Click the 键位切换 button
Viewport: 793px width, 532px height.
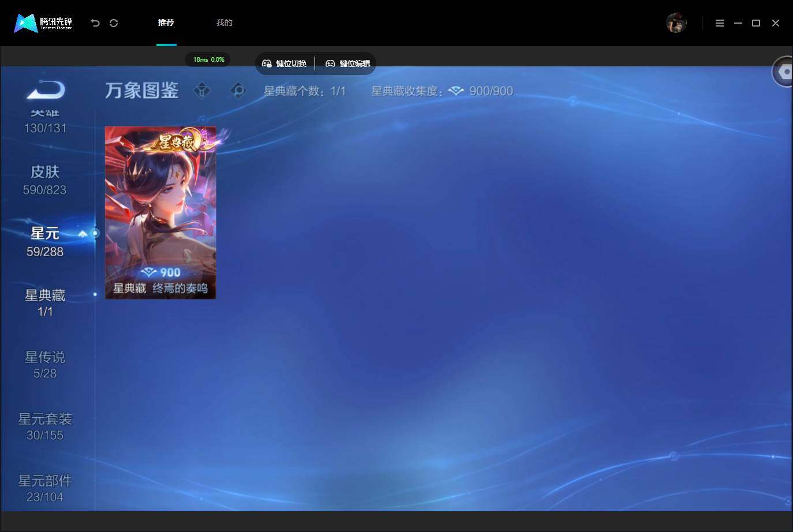tap(285, 63)
